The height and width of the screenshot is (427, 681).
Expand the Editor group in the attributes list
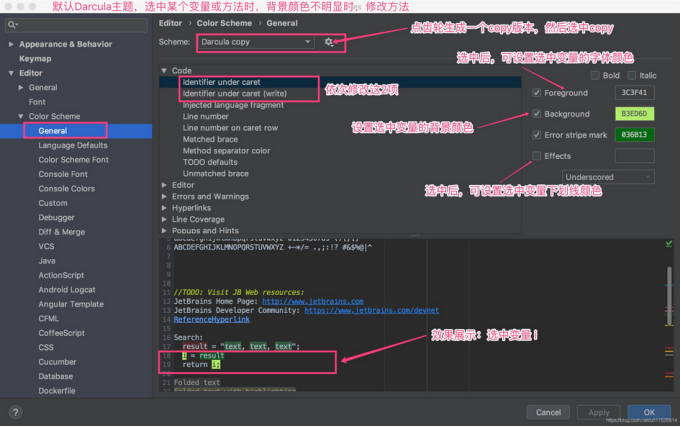coord(164,185)
